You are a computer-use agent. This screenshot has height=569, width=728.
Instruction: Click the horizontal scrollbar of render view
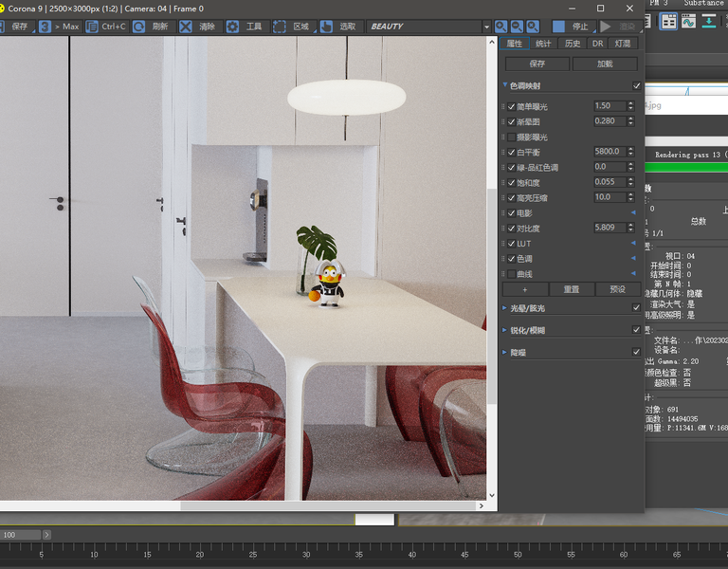328,505
